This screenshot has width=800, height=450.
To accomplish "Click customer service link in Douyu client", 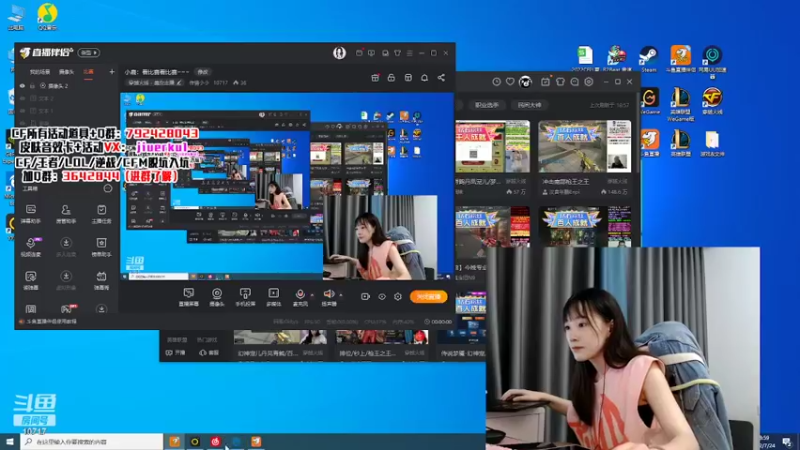I will pyautogui.click(x=209, y=353).
